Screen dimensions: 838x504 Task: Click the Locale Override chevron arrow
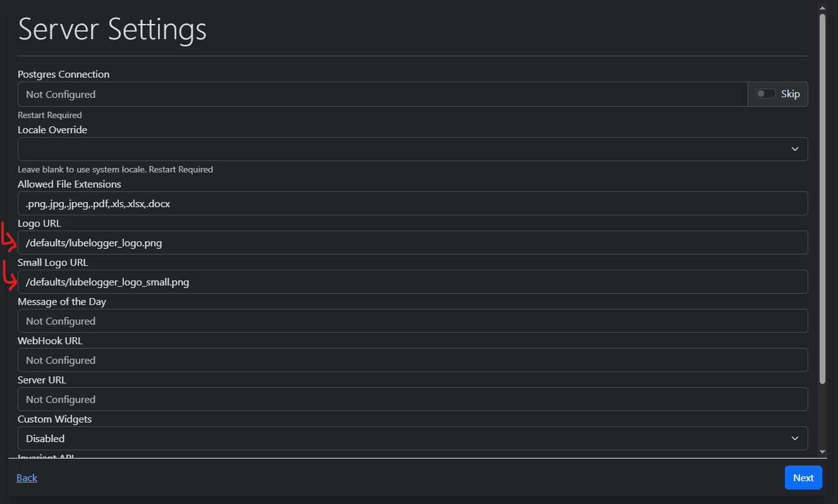794,149
